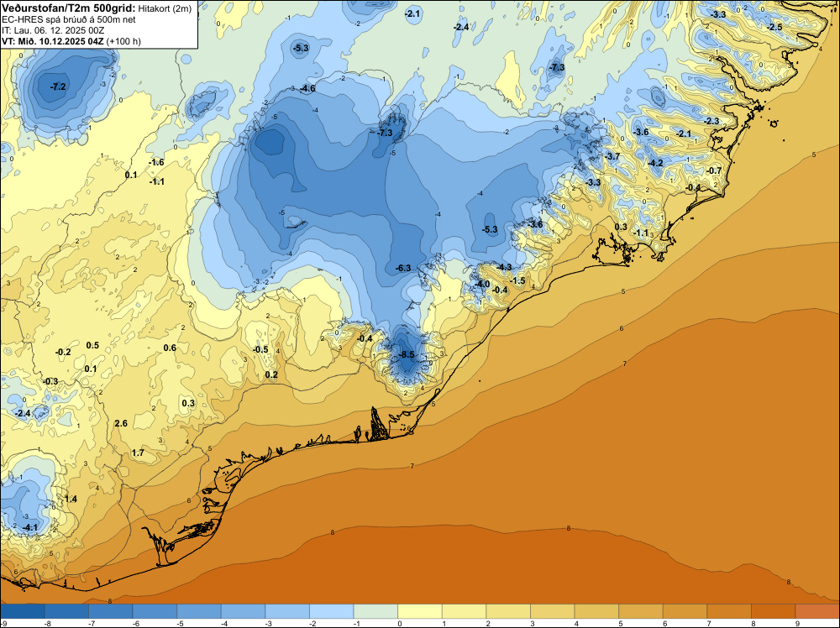
Task: Click the map title 'Veðurstofan/T2m 500grid'
Action: [68, 8]
